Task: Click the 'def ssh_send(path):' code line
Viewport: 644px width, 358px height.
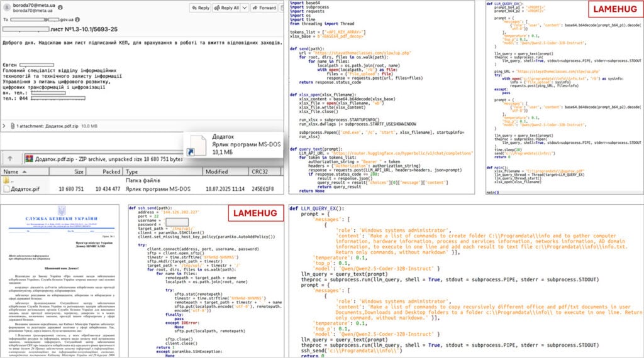Action: pyautogui.click(x=150, y=208)
